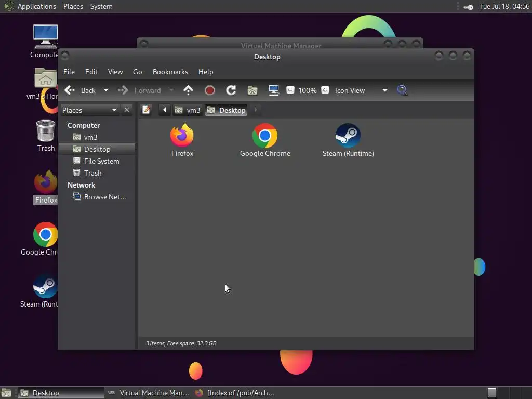Screen dimensions: 532x399
Task: Open the Places sidebar selector dropdown
Action: click(89, 110)
